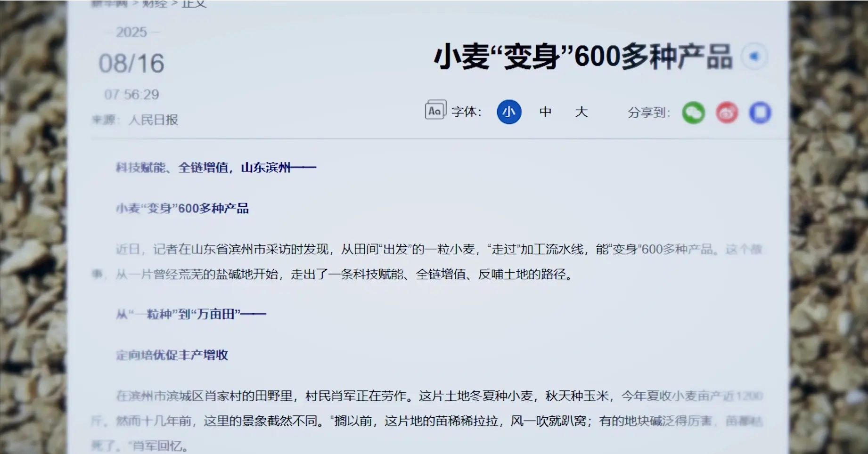Click the main headline 小麦“变身”600多种产品

[x=583, y=57]
